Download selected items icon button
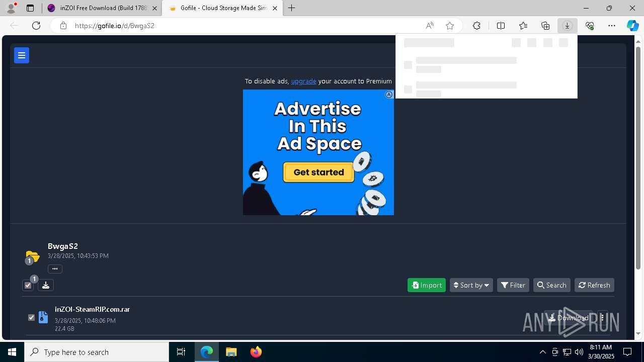 point(46,285)
